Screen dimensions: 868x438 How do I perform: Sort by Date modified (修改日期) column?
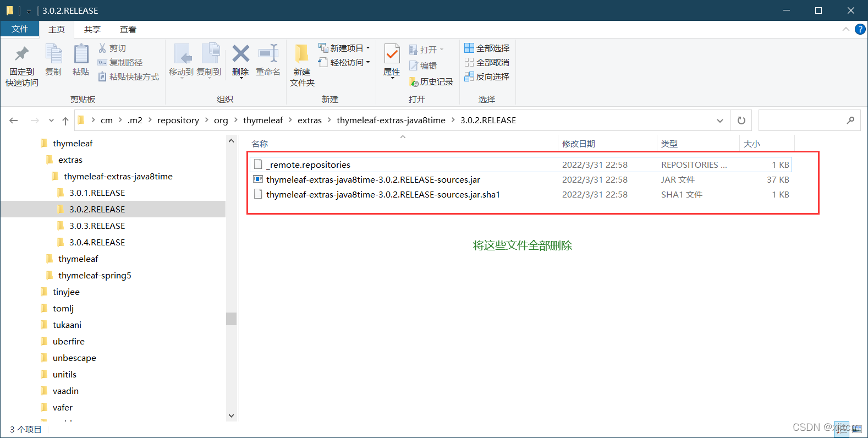click(x=607, y=144)
